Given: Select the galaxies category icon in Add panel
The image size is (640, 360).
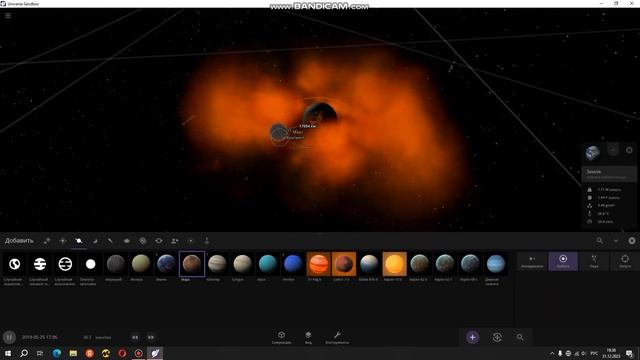Looking at the screenshot, I should [x=142, y=241].
